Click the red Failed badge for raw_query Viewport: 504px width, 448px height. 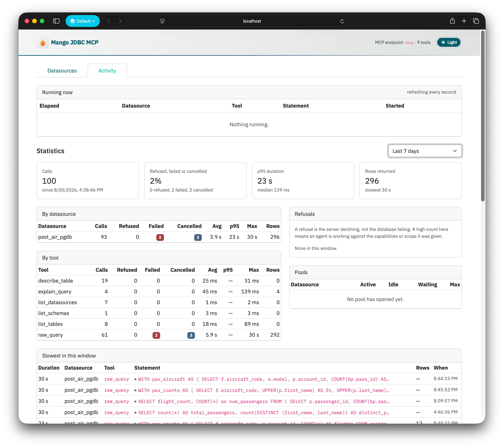[x=156, y=335]
